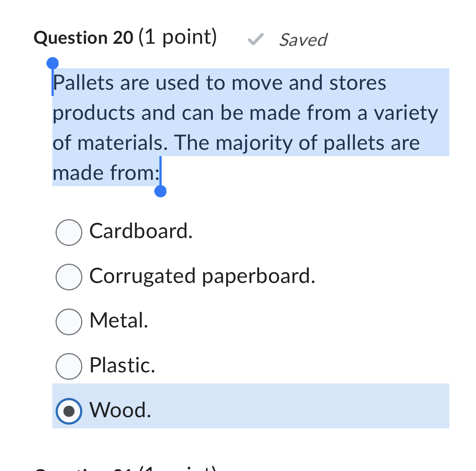Click the top blue text selection handle
Screen dimensions: 476x471
pyautogui.click(x=52, y=63)
